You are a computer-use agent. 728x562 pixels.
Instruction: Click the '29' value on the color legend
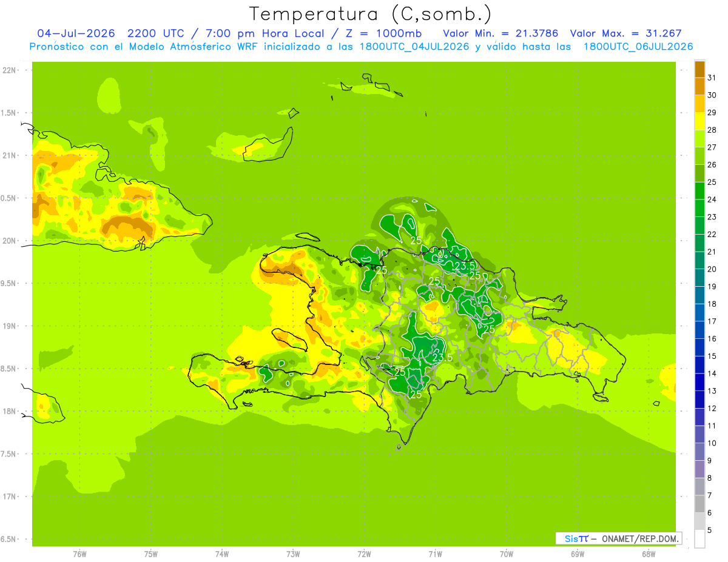point(712,112)
